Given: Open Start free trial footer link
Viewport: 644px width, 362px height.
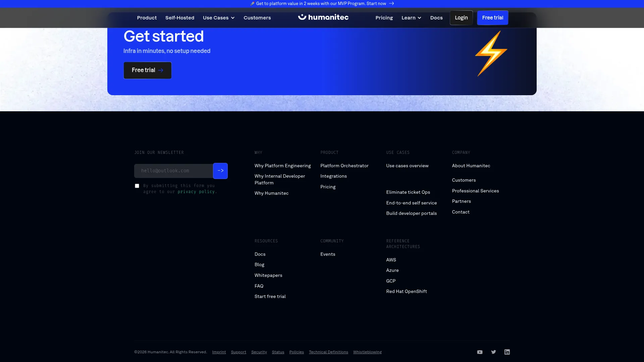Looking at the screenshot, I should [x=270, y=297].
